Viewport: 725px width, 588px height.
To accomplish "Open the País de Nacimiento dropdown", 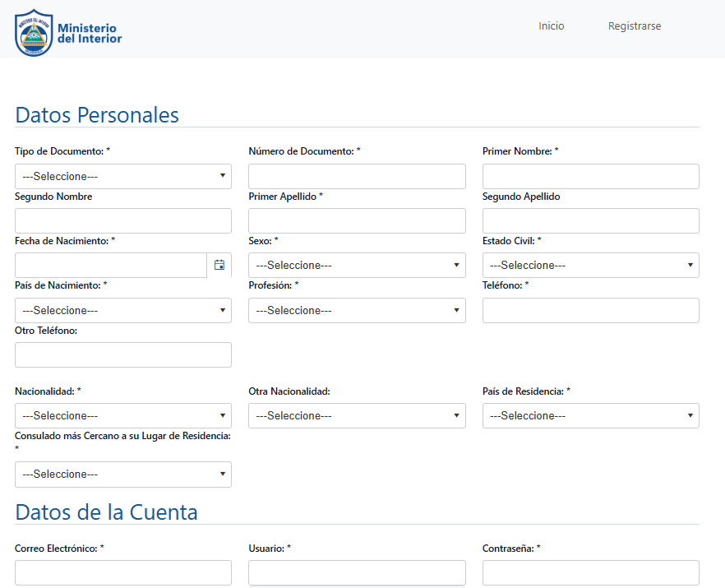I will click(123, 310).
